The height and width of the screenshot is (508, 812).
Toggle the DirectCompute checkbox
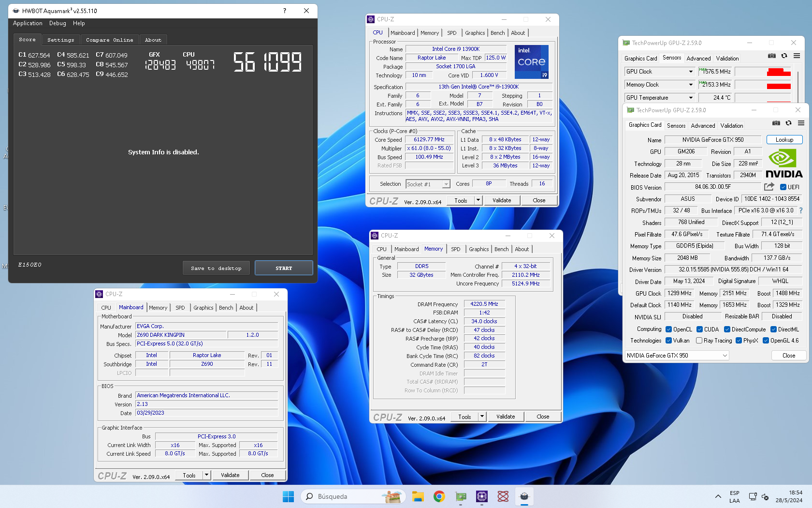coord(727,329)
